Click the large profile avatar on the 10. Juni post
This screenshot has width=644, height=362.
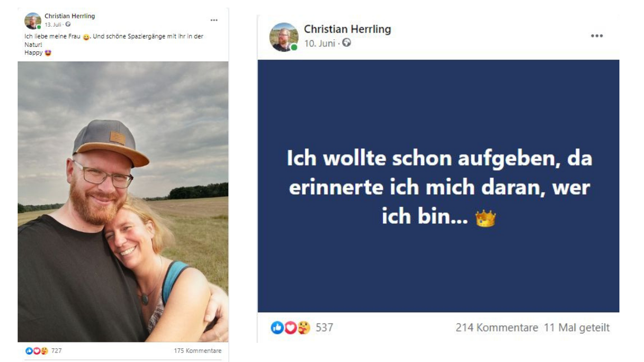284,37
